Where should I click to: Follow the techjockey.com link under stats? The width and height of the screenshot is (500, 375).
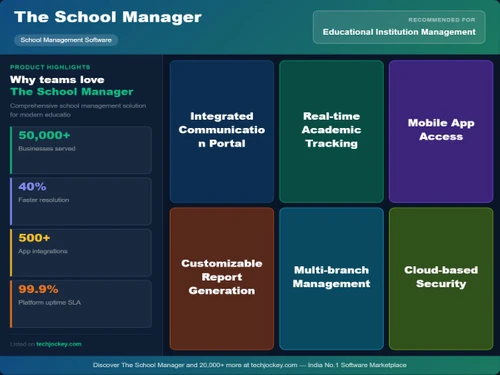[59, 344]
